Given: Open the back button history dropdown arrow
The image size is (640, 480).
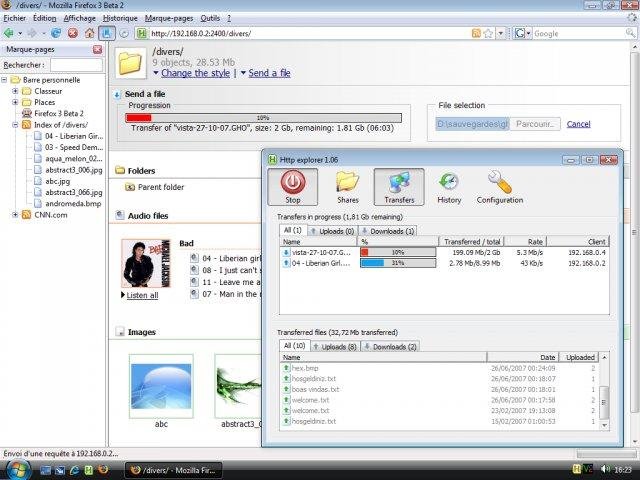Looking at the screenshot, I should pos(20,33).
